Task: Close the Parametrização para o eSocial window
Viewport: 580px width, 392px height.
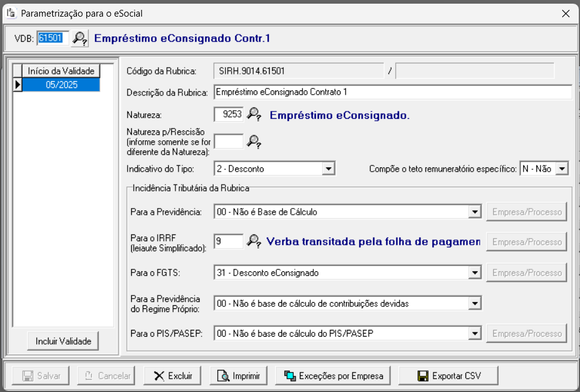Action: coord(566,13)
